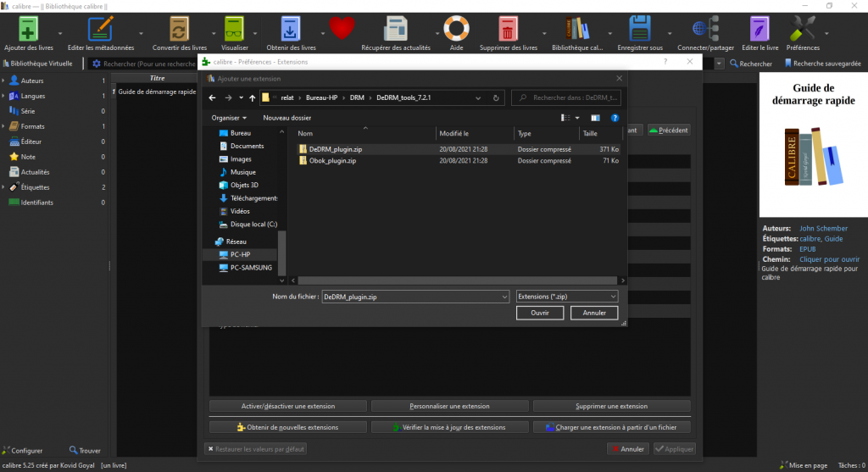Open the Organiser dropdown menu
The width and height of the screenshot is (868, 472).
point(229,118)
